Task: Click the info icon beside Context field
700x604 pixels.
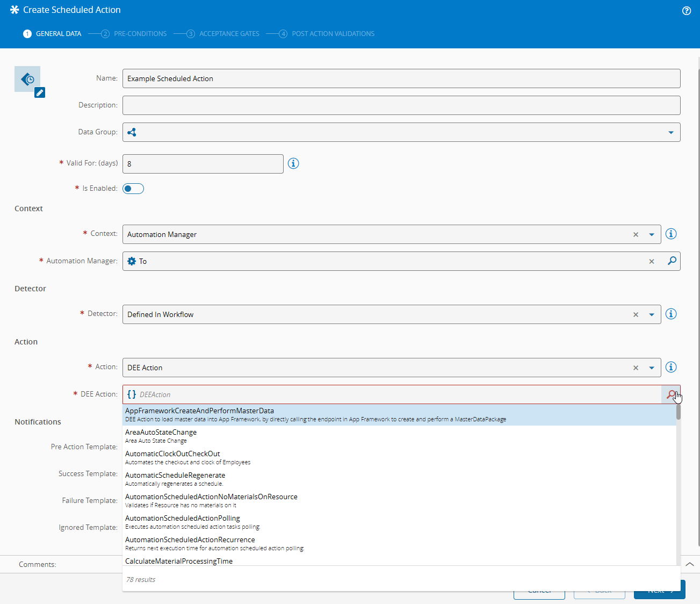Action: coord(671,234)
